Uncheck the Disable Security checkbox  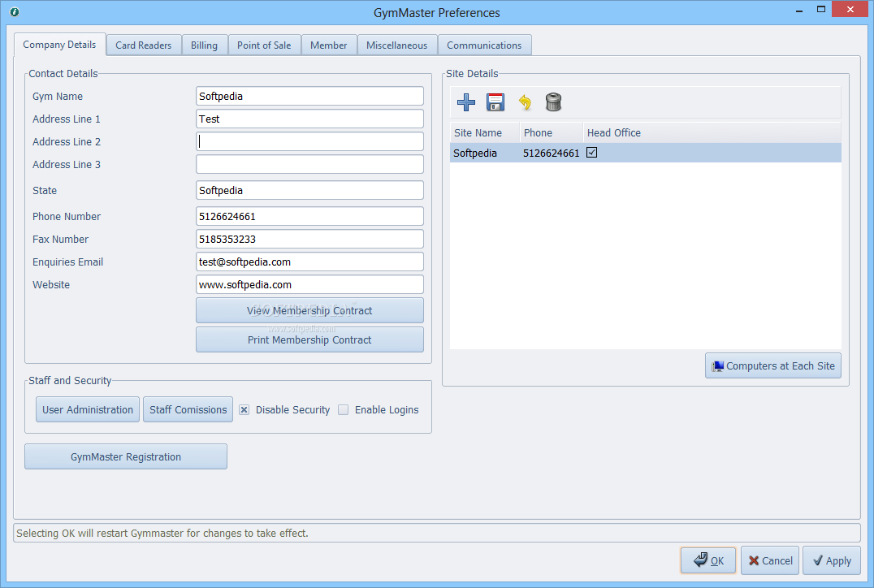coord(244,409)
